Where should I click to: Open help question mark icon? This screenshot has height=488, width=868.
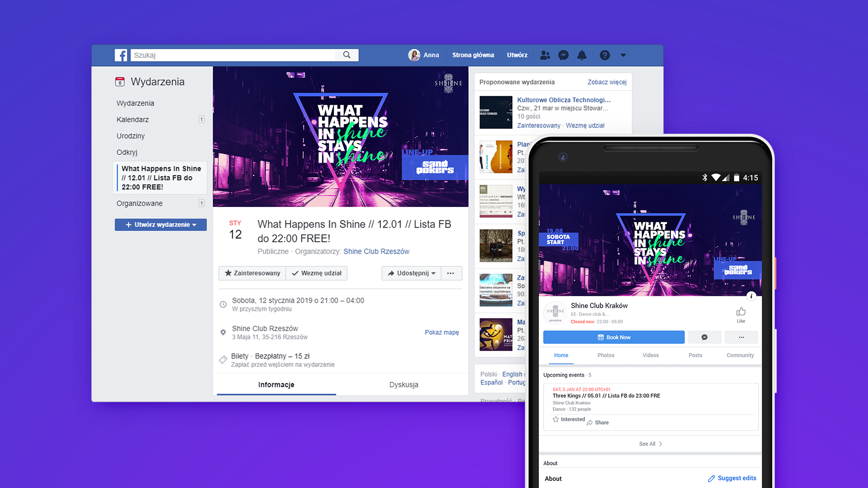(605, 55)
